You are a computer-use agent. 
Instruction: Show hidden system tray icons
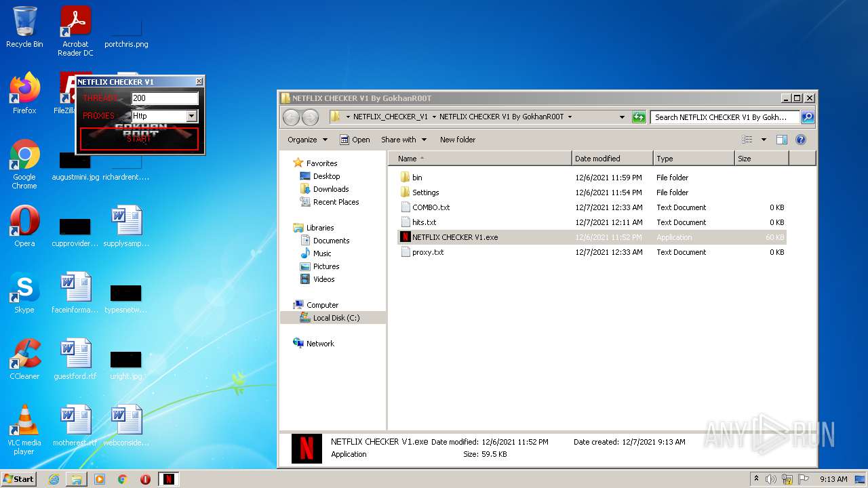pos(756,479)
